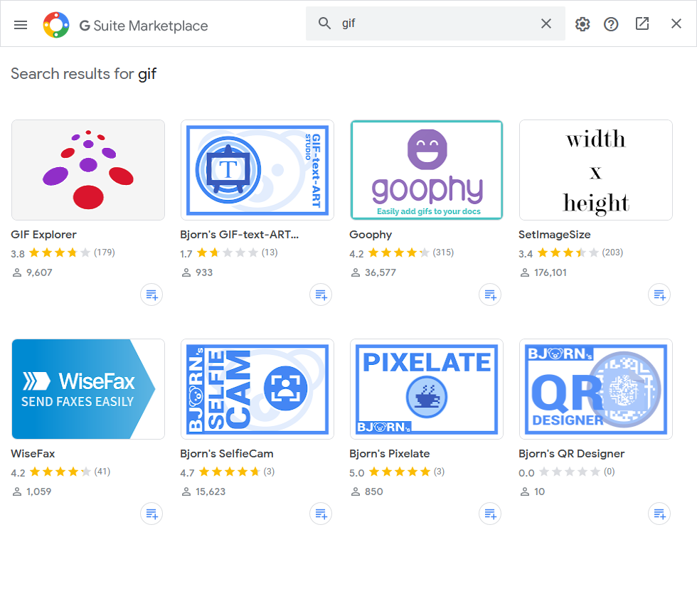697x616 pixels.
Task: Open the QR Designer thumbnail
Action: (x=596, y=389)
